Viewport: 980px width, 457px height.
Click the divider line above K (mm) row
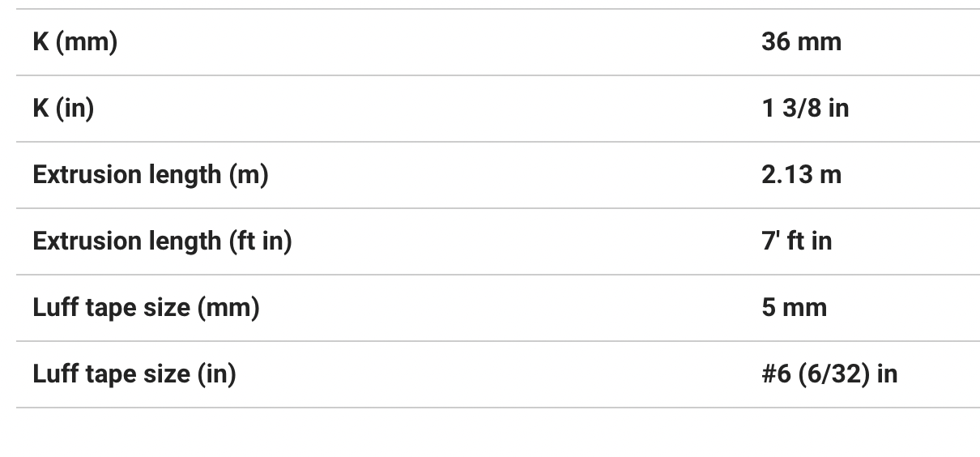click(x=497, y=9)
